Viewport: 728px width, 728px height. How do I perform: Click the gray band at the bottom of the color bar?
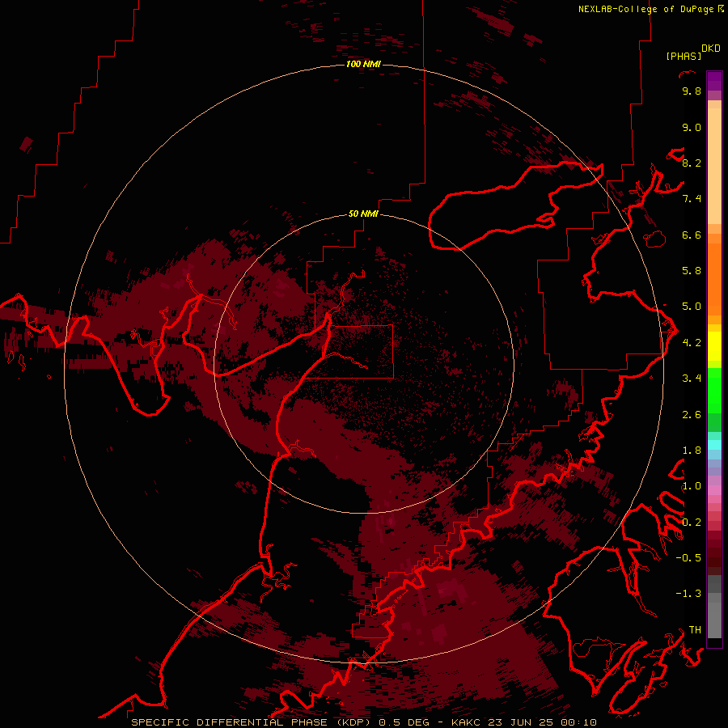[x=714, y=607]
